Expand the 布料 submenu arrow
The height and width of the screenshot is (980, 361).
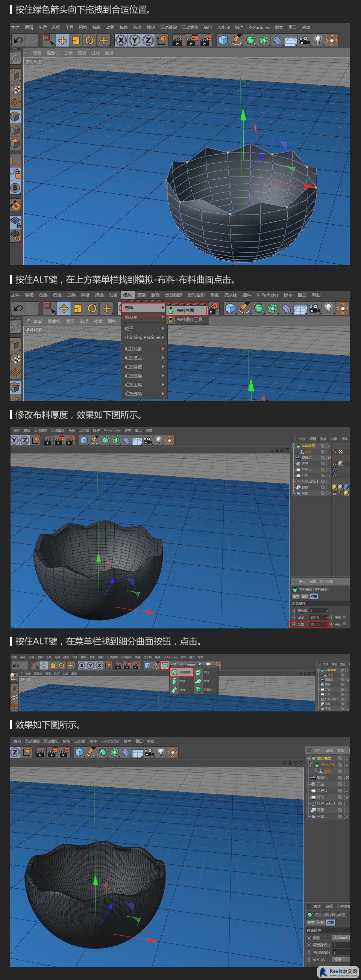(x=163, y=308)
